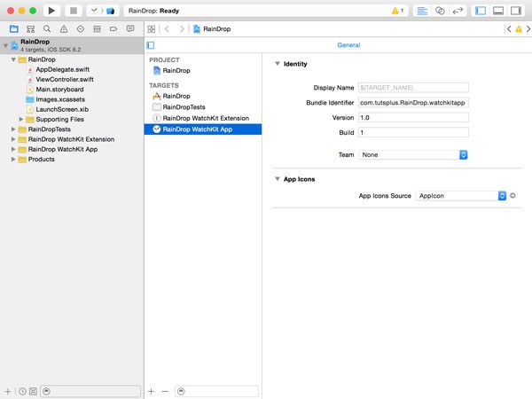Select the General tab

point(348,45)
